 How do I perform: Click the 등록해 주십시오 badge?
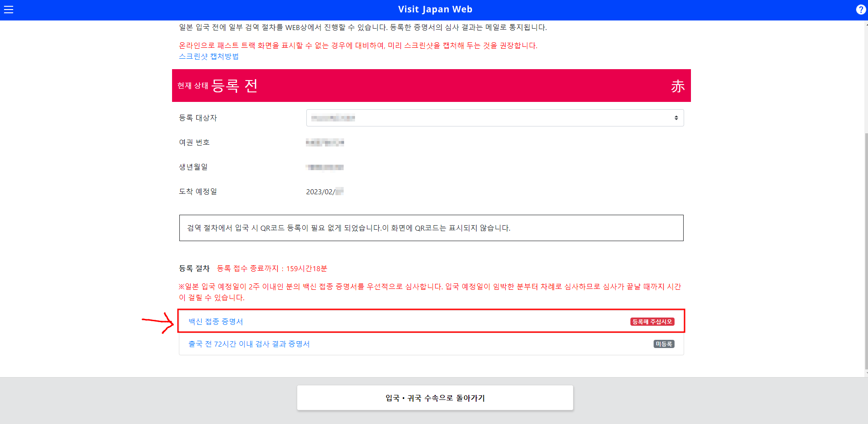652,322
